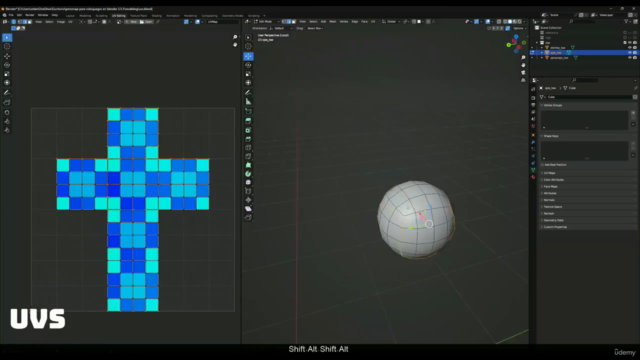The width and height of the screenshot is (640, 360).
Task: Choose the Poly Build tool
Action: 248,165
